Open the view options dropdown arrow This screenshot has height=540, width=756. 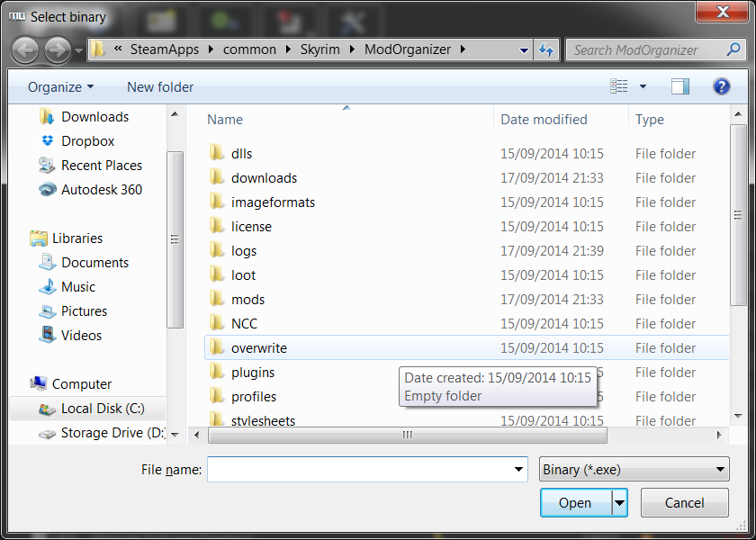point(643,86)
